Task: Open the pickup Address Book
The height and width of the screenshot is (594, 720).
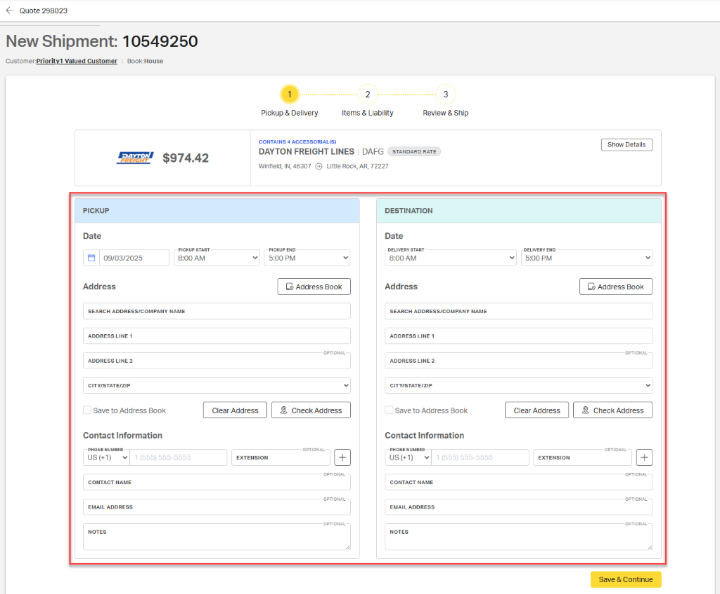Action: tap(314, 287)
